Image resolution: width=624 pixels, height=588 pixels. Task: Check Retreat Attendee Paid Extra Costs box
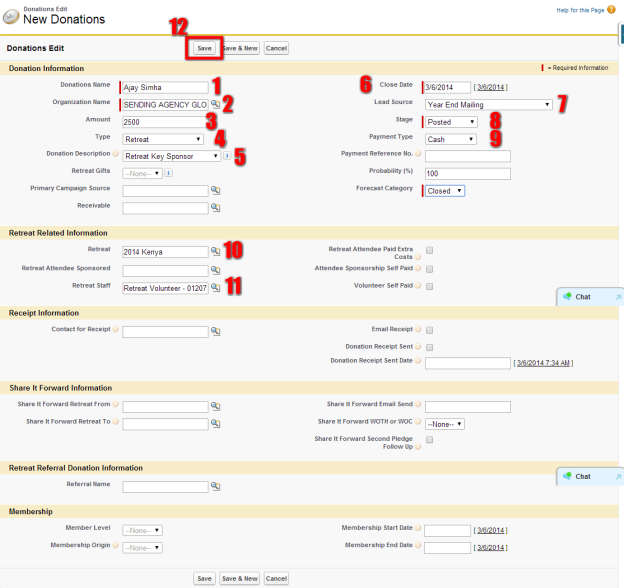[x=429, y=250]
